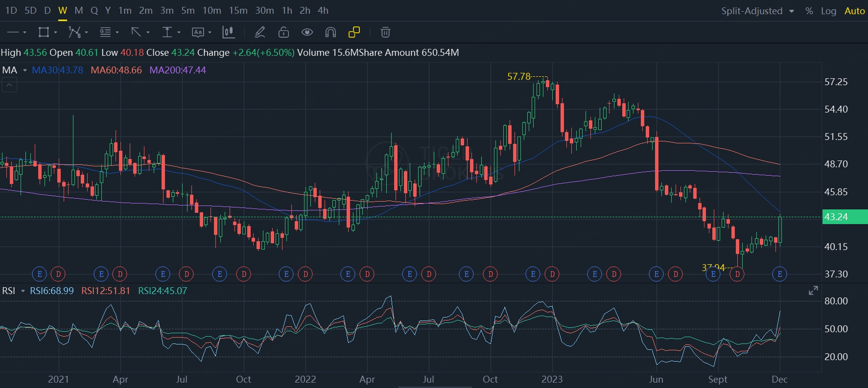Maximize the RSI panel with expand arrows
The height and width of the screenshot is (388, 868).
[x=813, y=291]
